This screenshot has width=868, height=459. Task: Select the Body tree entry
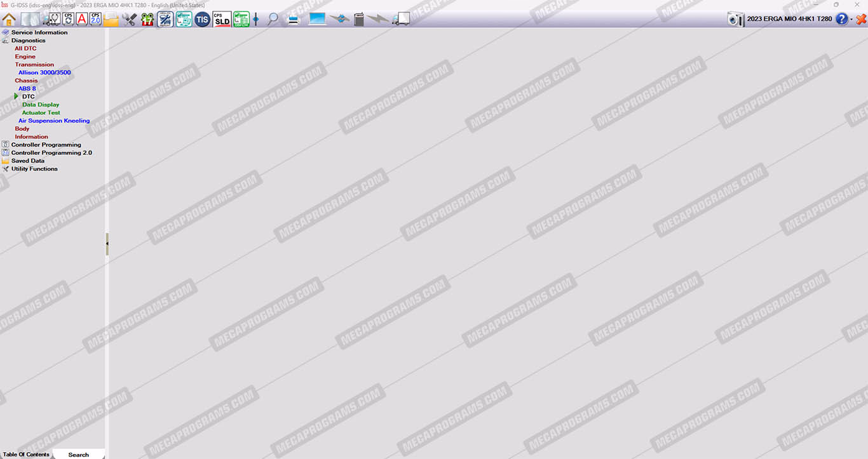tap(22, 129)
